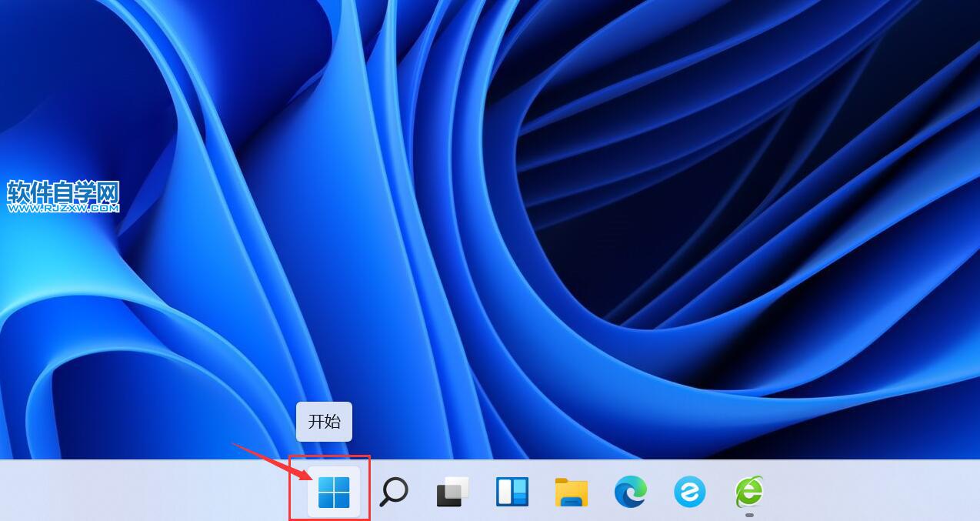Launch Microsoft Edge browser
The width and height of the screenshot is (980, 521).
631,491
